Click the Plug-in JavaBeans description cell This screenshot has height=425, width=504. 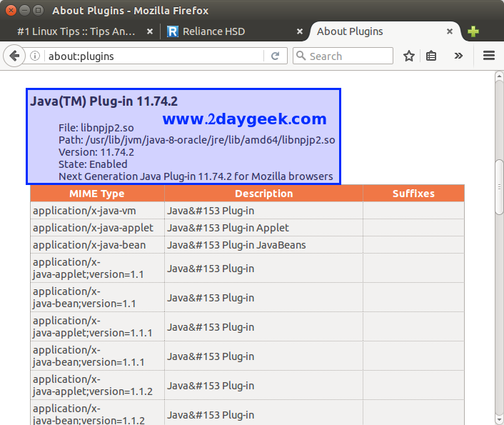pos(264,245)
